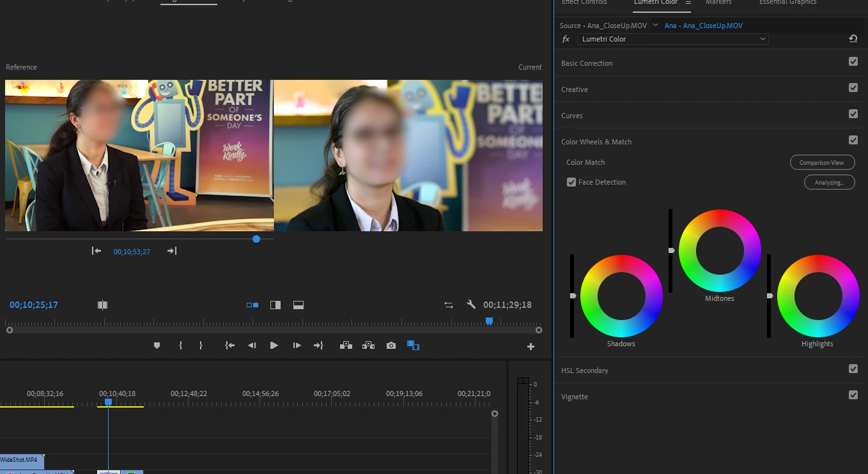Disable Color Wheels & Match checkbox
Viewport: 868px width, 474px height.
click(853, 141)
